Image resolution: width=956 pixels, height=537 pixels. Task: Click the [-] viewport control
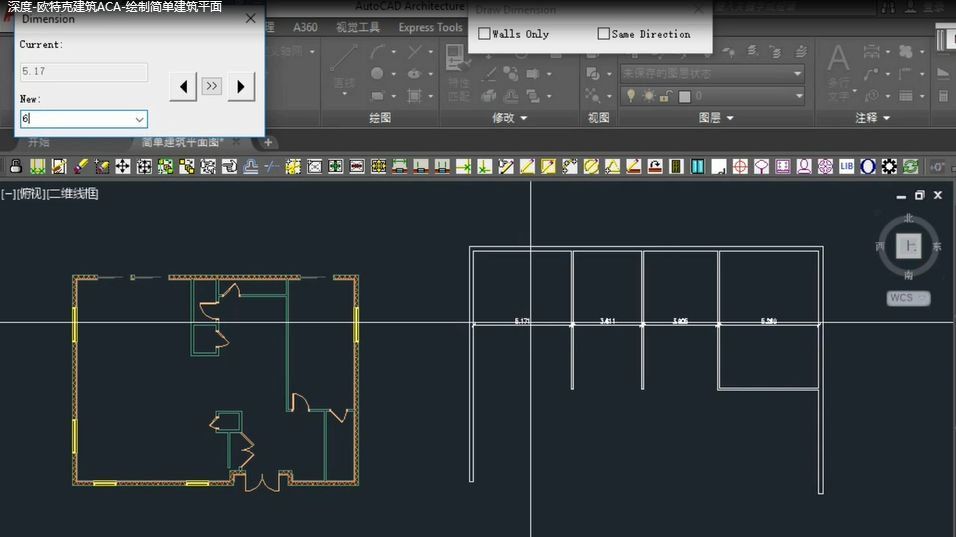pos(8,194)
